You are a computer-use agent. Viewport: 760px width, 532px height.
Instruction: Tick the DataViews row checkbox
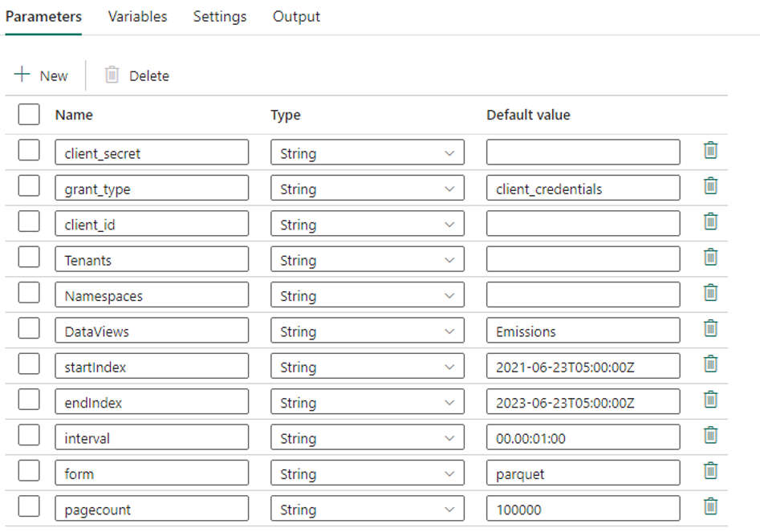tap(29, 328)
